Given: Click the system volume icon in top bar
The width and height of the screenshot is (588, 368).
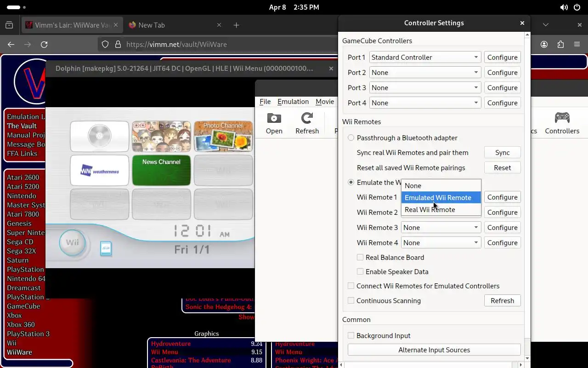Looking at the screenshot, I should coord(564,7).
